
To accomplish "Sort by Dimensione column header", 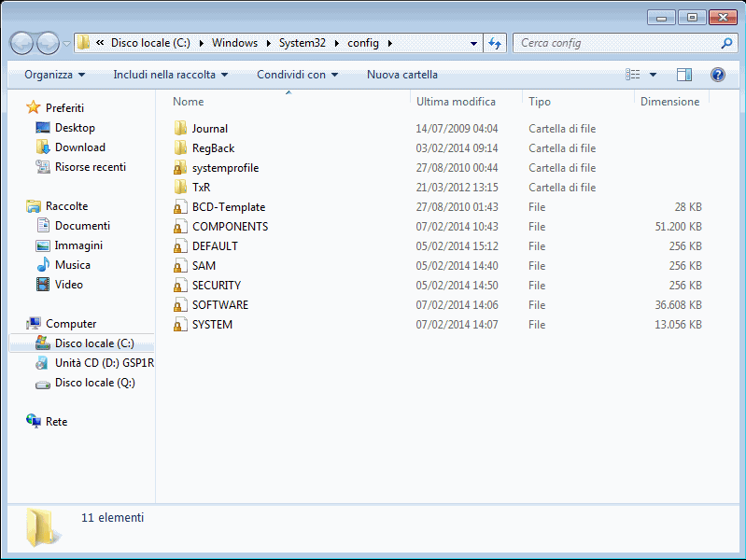I will coord(669,102).
